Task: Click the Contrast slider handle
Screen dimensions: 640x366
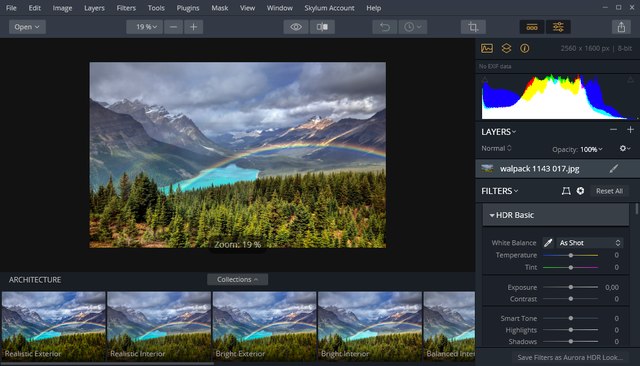Action: [x=571, y=299]
